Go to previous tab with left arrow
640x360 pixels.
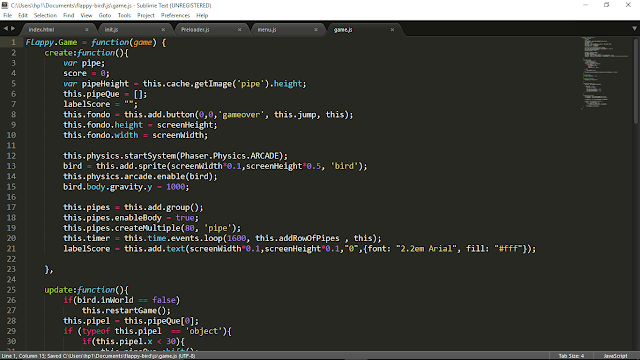[x=6, y=29]
